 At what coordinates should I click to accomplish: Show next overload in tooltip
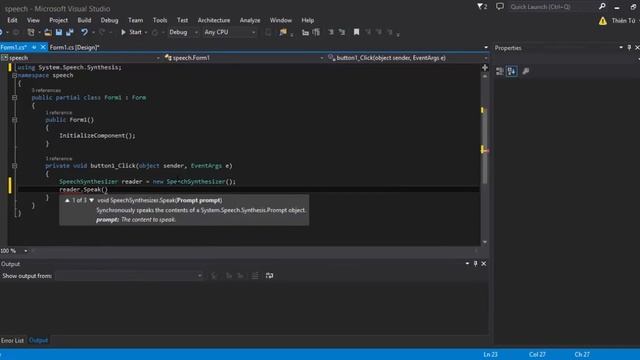pyautogui.click(x=91, y=200)
